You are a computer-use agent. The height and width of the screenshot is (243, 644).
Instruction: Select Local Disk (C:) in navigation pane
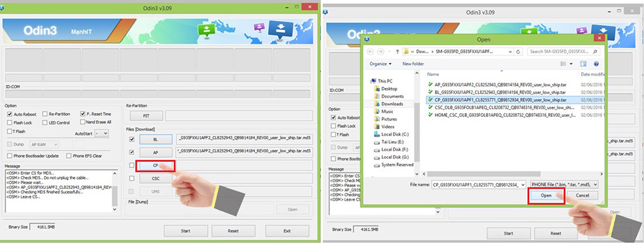391,134
